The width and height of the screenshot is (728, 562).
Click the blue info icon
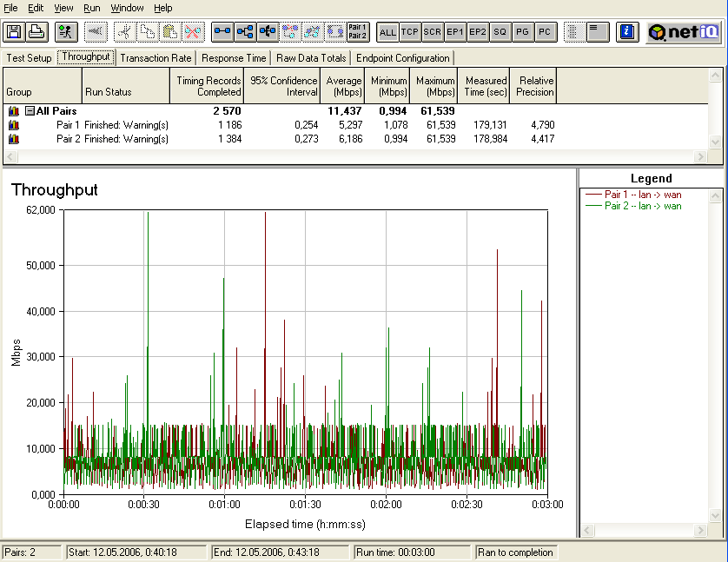click(x=627, y=32)
